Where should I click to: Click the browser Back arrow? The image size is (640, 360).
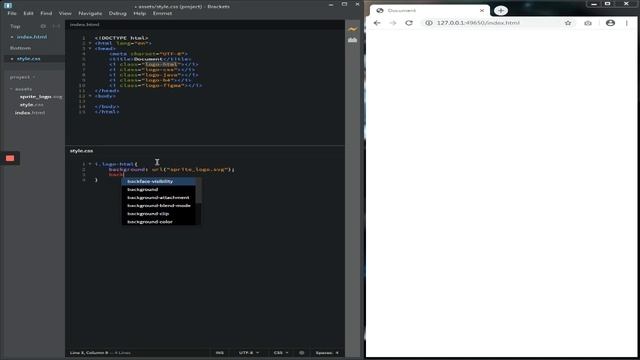377,23
